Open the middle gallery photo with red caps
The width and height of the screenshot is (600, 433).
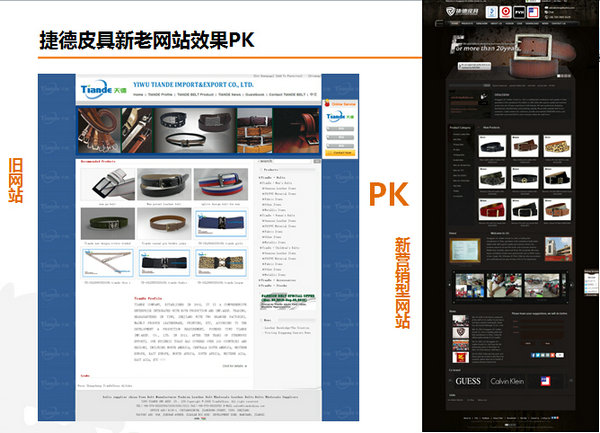pos(504,285)
